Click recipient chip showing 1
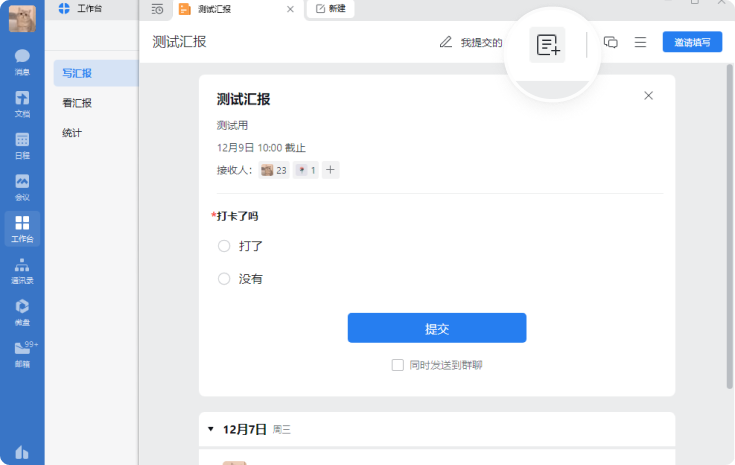Viewport: 735px width, 465px height. click(x=306, y=170)
